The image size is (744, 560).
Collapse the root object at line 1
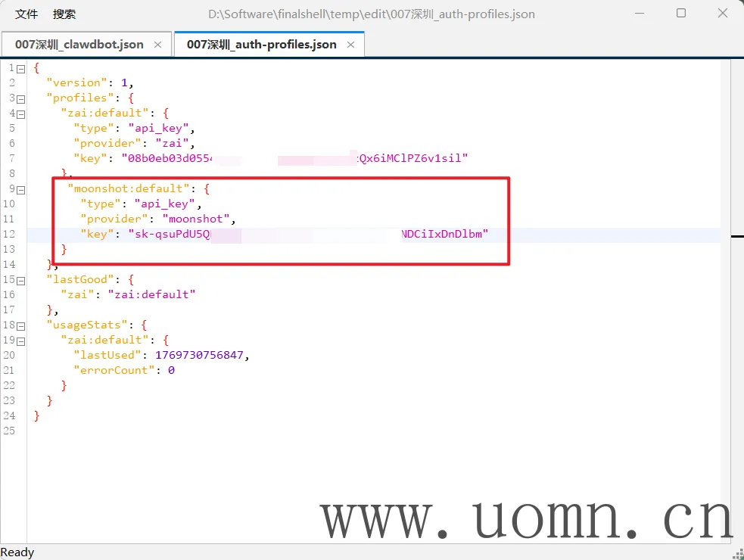tap(21, 68)
